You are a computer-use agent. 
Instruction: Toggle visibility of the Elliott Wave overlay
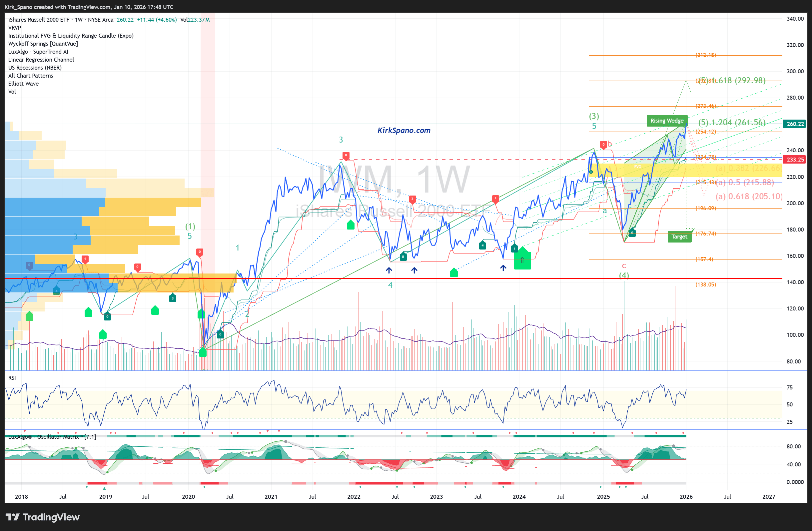(x=23, y=84)
